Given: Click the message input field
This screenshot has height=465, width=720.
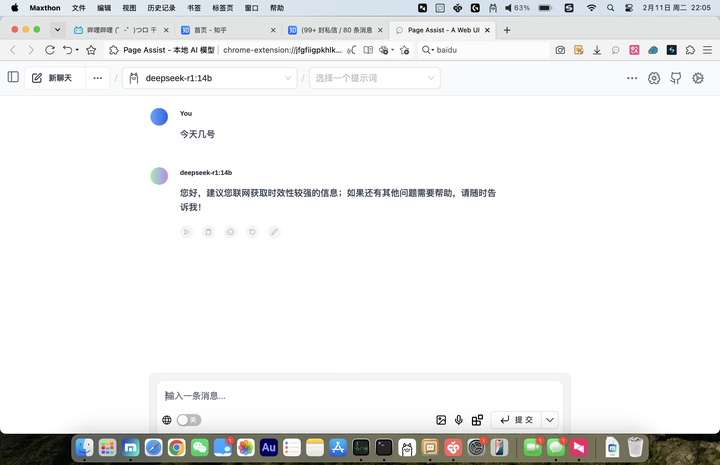Looking at the screenshot, I should click(360, 396).
